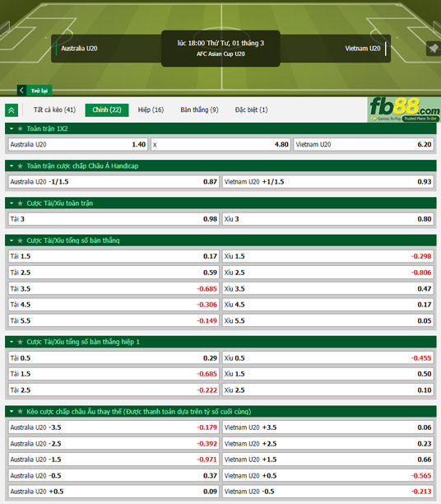Click the pin icon beside Vietnam U20 header
The image size is (441, 504).
pyautogui.click(x=434, y=49)
